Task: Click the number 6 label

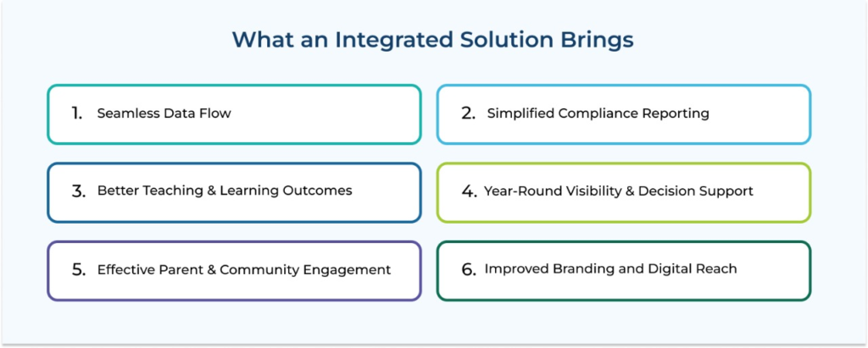Action: [469, 270]
